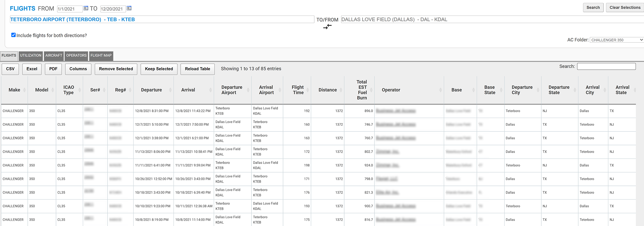Viewport: 644px width, 226px height.
Task: Switch to the UTILIZATION tab
Action: coord(31,56)
